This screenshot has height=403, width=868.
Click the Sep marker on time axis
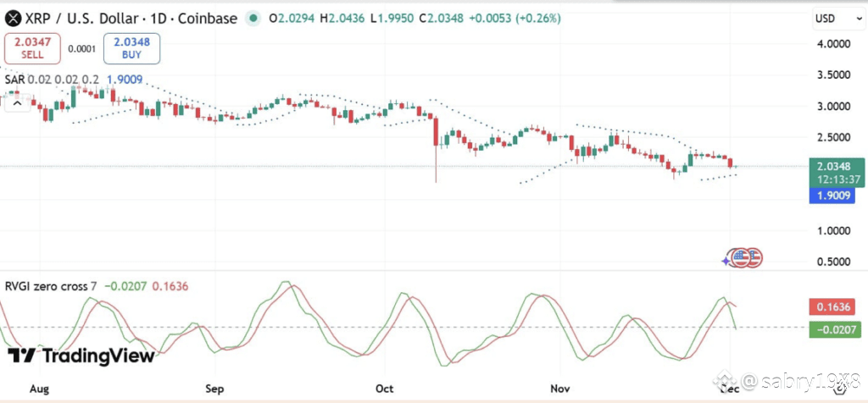tap(214, 389)
